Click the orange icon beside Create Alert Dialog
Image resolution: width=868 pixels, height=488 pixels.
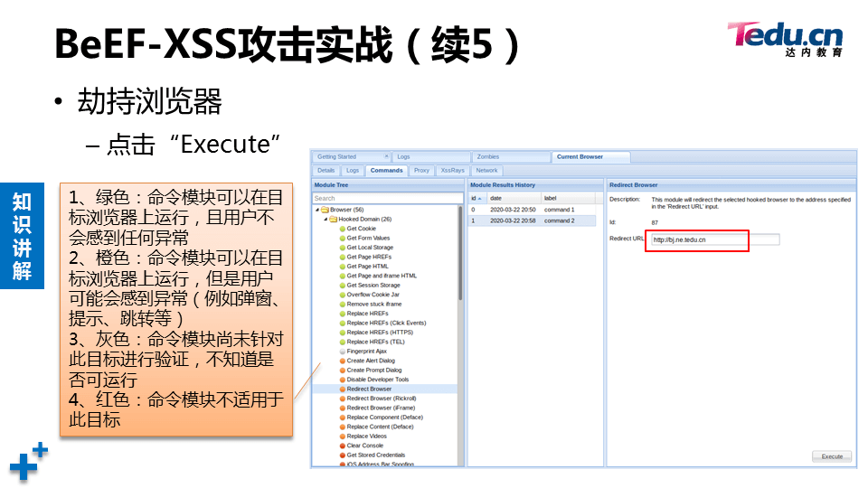[x=342, y=361]
